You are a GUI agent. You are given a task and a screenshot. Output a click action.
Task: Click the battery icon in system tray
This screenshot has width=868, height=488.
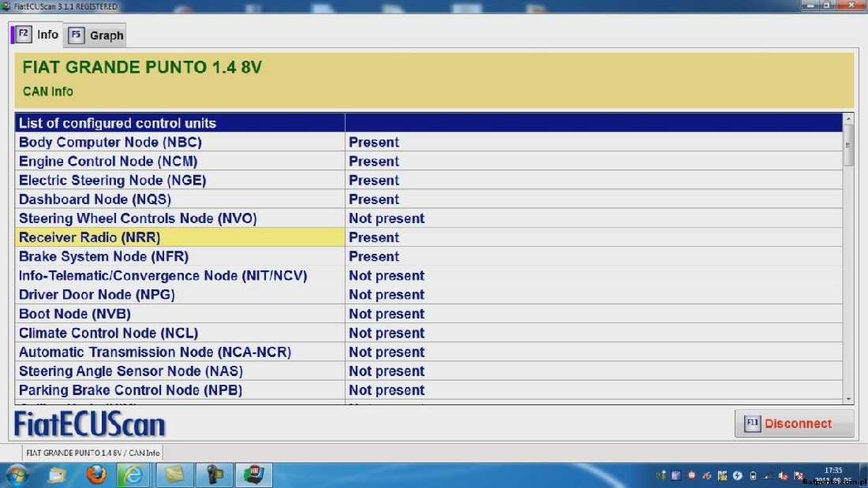(753, 475)
